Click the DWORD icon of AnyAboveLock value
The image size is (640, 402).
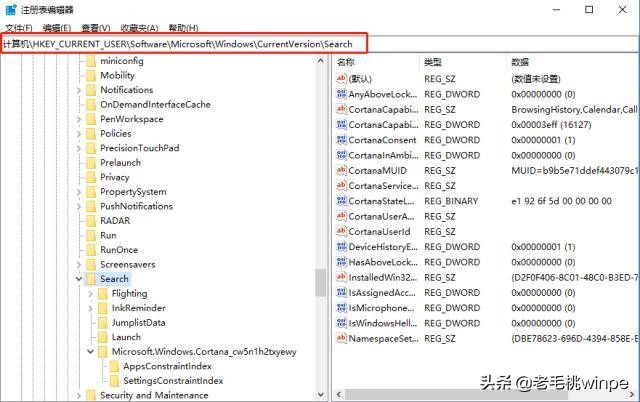click(x=341, y=94)
